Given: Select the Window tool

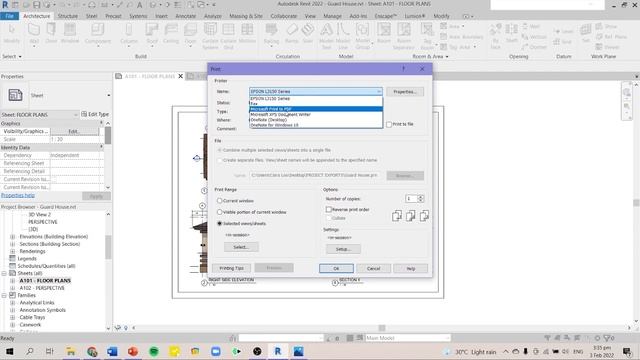Looking at the screenshot, I should click(x=70, y=34).
